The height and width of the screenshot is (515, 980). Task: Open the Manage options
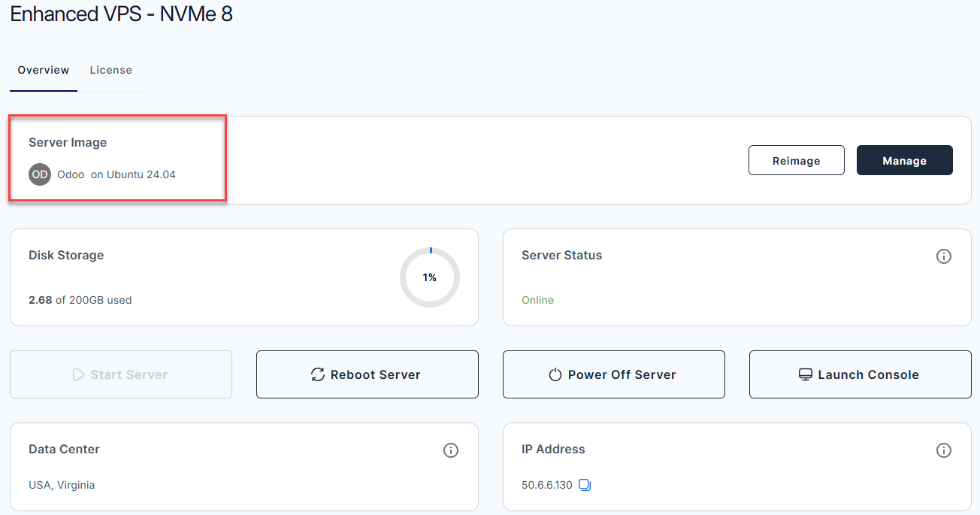click(x=904, y=160)
